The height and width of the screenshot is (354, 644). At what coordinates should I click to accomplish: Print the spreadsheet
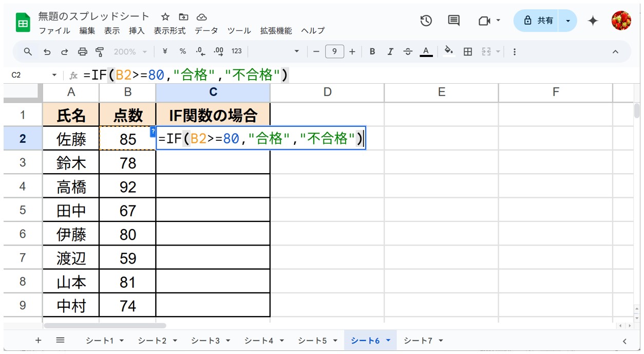[x=82, y=51]
